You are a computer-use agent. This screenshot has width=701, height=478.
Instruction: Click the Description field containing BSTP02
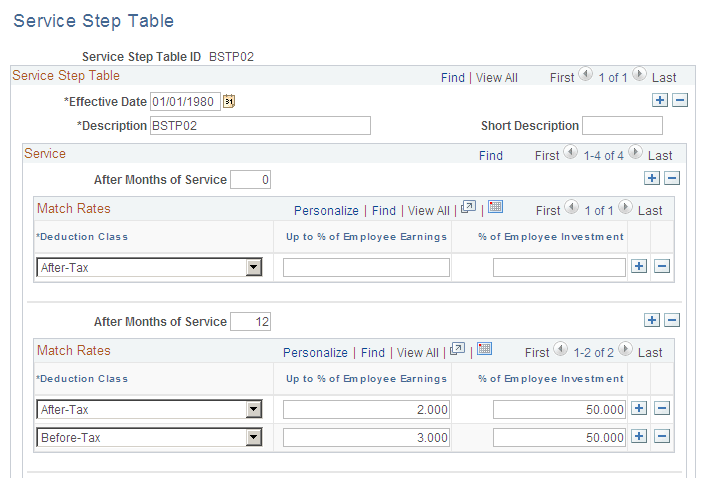click(260, 126)
